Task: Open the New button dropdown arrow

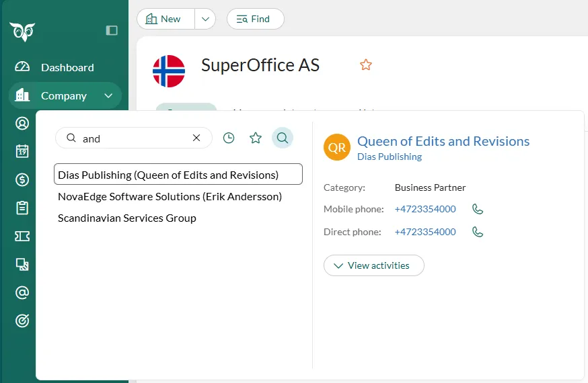Action: pos(205,19)
